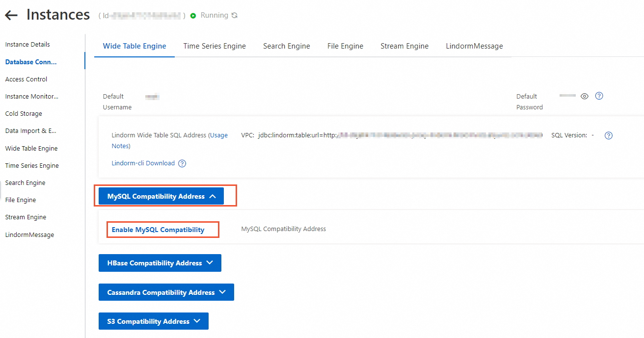Click the MySQL Compatibility Address label text
644x338 pixels.
(x=284, y=229)
